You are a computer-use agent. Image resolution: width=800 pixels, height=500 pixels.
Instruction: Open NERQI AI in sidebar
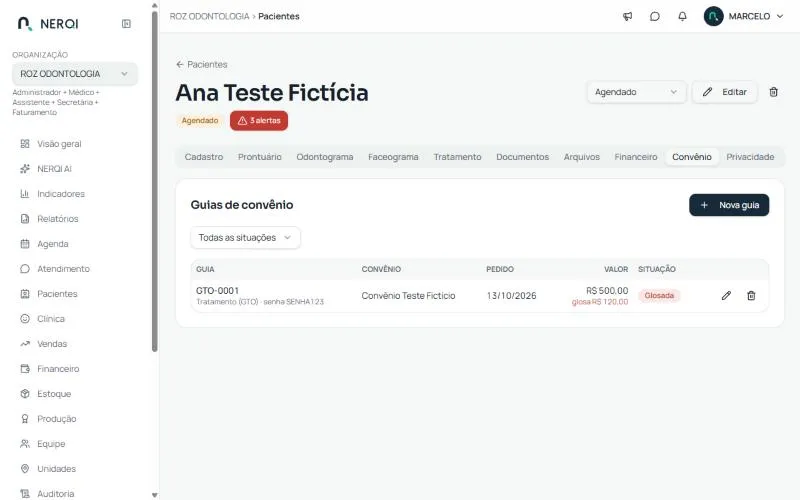46,169
